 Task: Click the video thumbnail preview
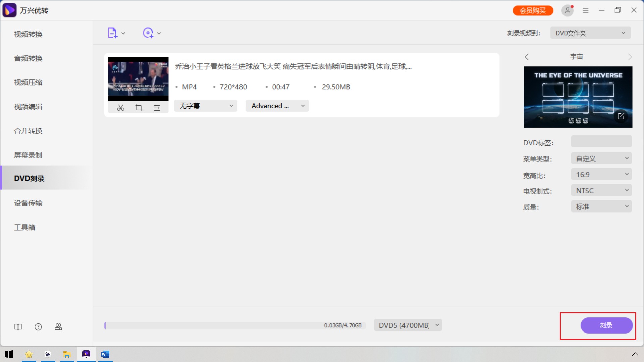click(138, 79)
